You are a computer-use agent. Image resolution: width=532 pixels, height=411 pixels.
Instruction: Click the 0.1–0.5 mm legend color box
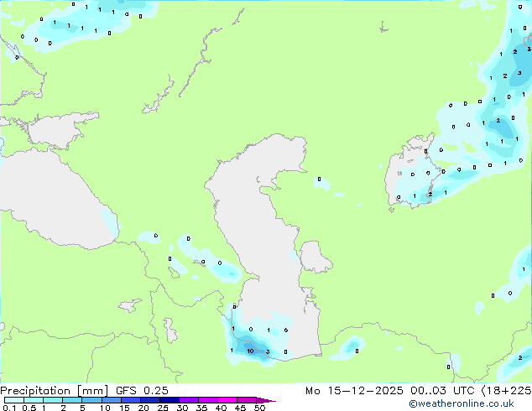[14, 400]
